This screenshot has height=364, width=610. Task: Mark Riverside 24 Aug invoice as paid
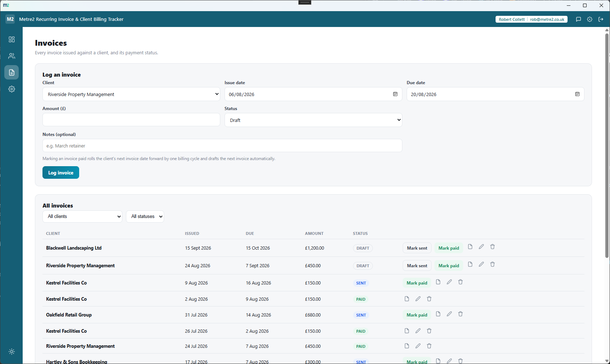[x=449, y=266]
